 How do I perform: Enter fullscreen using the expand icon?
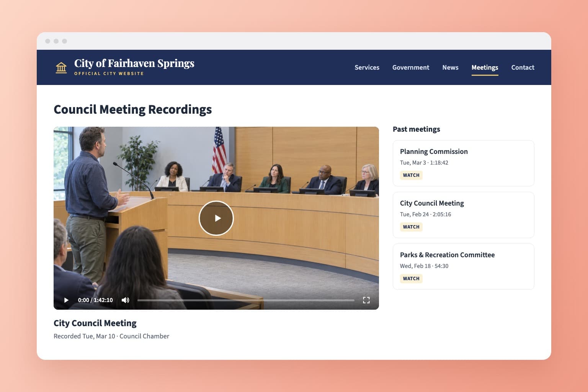pos(366,300)
